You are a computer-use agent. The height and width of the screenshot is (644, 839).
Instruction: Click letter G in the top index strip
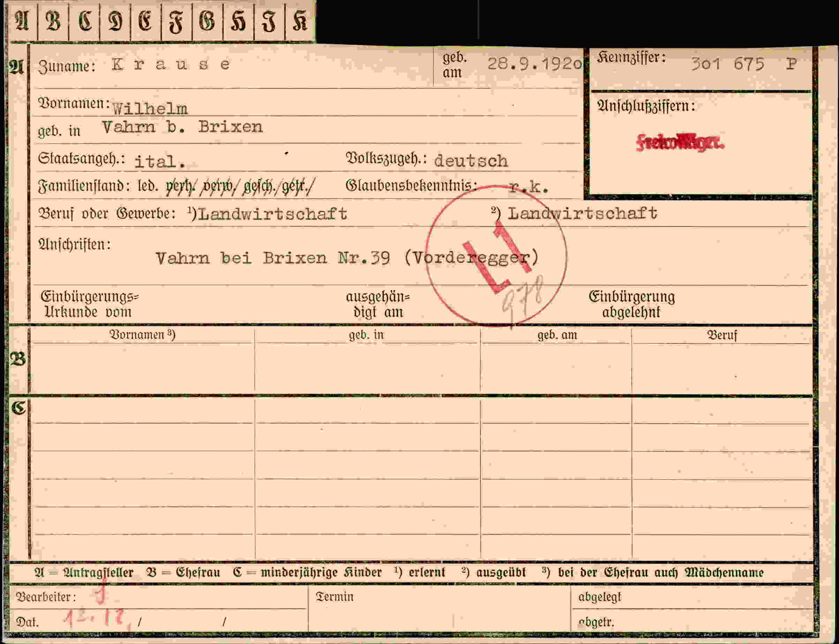207,21
